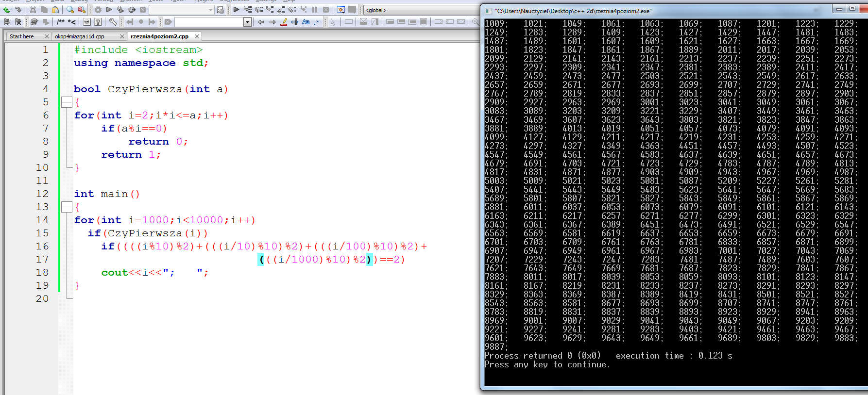Close the Start here tab

[x=47, y=36]
